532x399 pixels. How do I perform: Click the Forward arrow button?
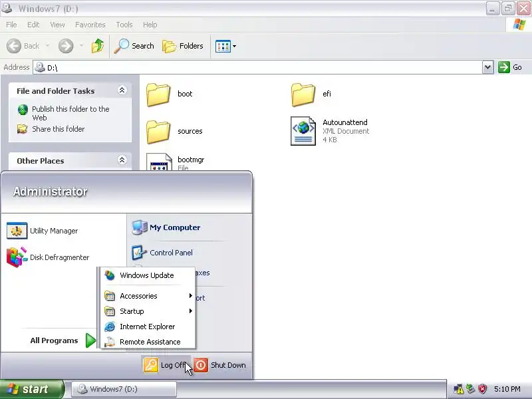pos(66,46)
